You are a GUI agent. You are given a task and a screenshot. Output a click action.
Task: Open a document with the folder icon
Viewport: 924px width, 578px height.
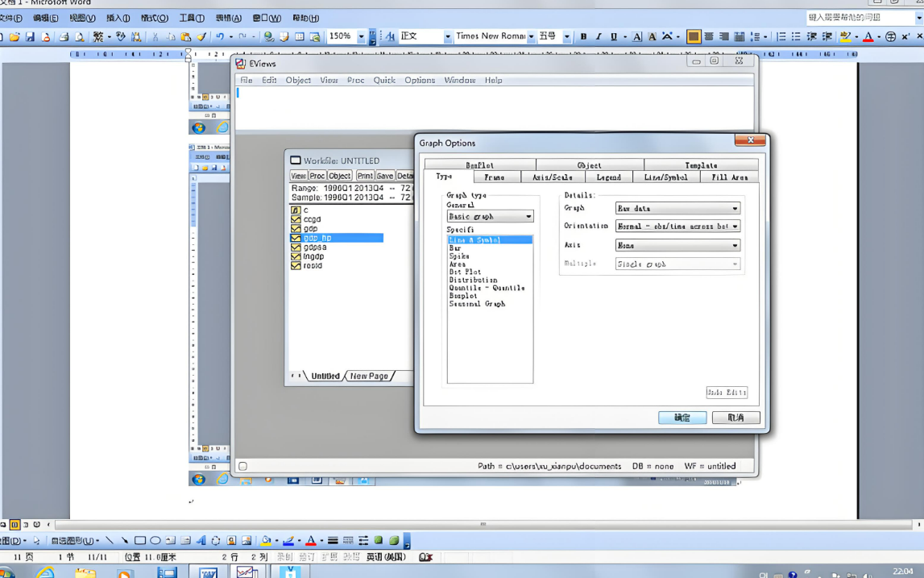[x=15, y=36]
